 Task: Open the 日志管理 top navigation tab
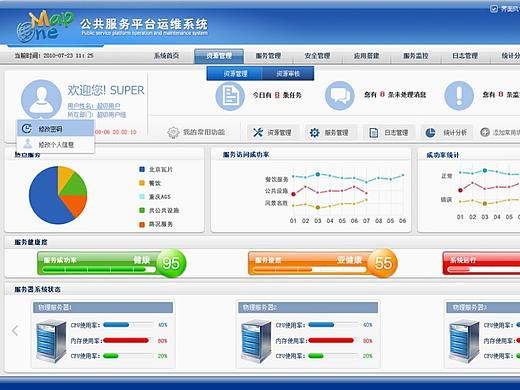465,56
